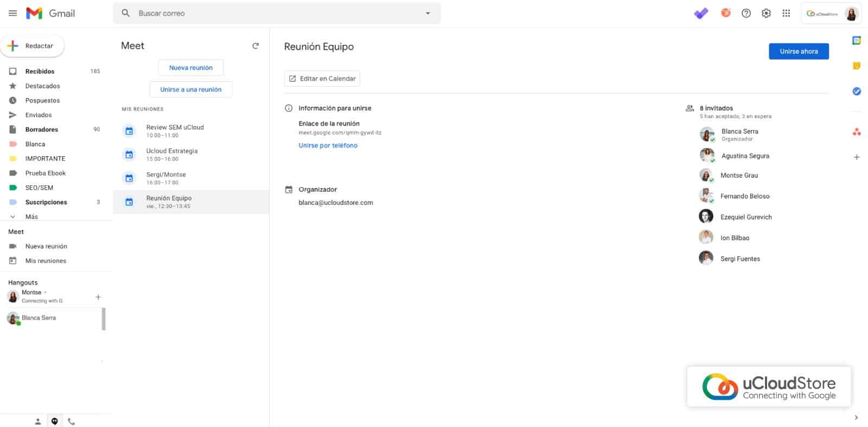The width and height of the screenshot is (868, 427).
Task: Get more add-ons with plus icon
Action: click(x=857, y=157)
